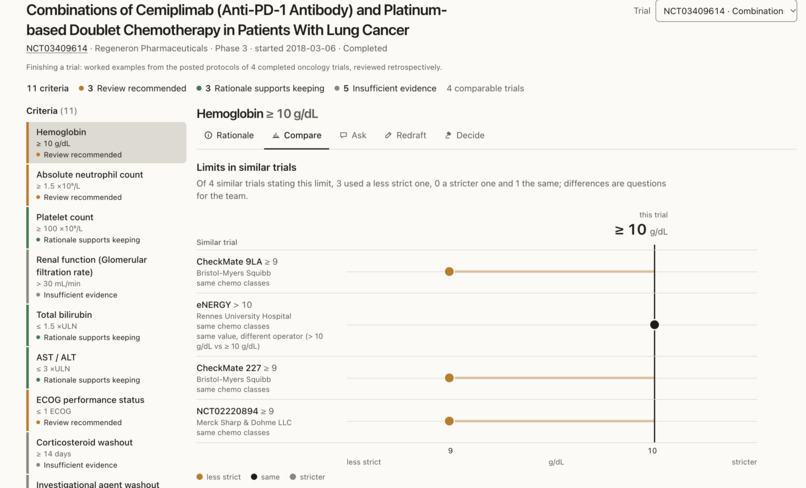Click the 'Hemoglobin ≥ 10 g/dL' panel heading
This screenshot has width=806, height=488.
pyautogui.click(x=257, y=114)
